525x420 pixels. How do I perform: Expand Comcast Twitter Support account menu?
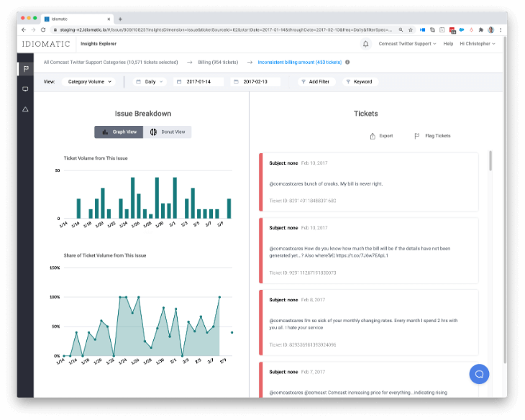408,44
